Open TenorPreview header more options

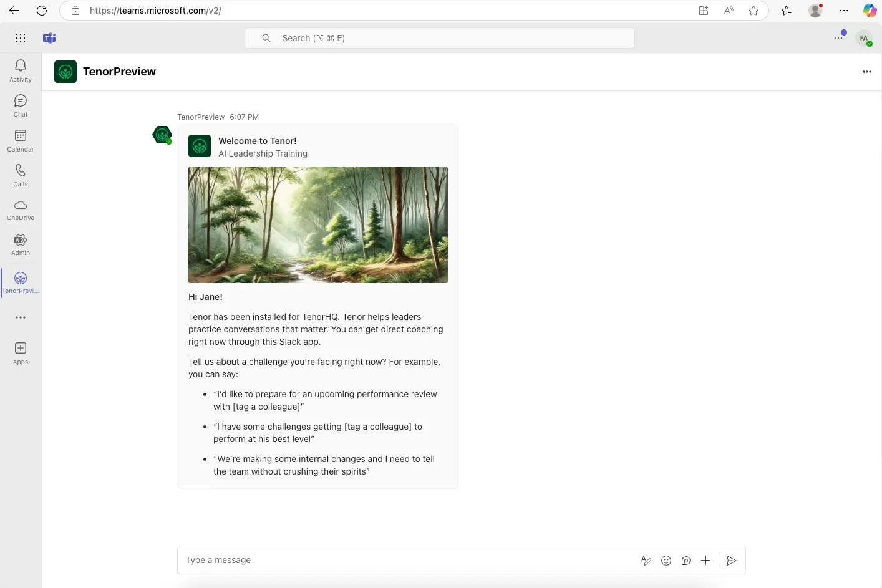[867, 72]
